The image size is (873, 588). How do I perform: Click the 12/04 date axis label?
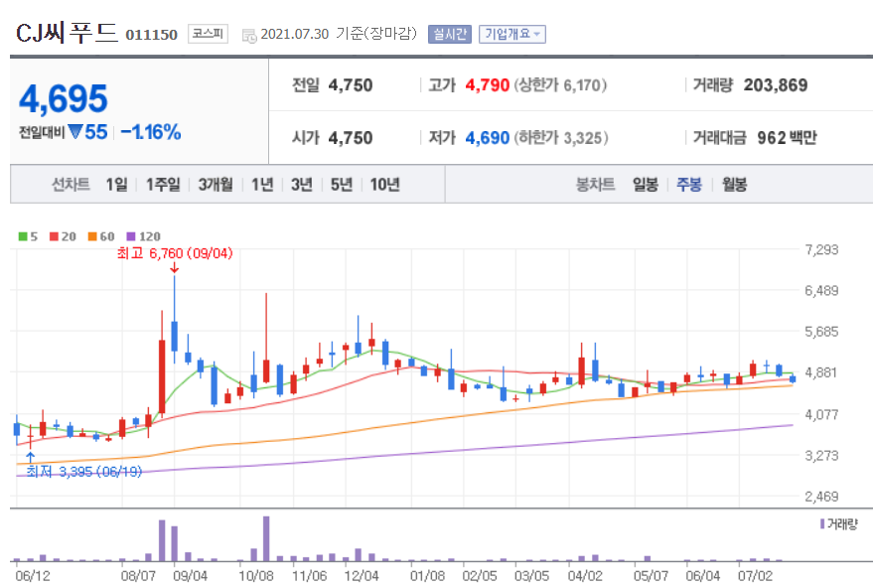[x=362, y=576]
